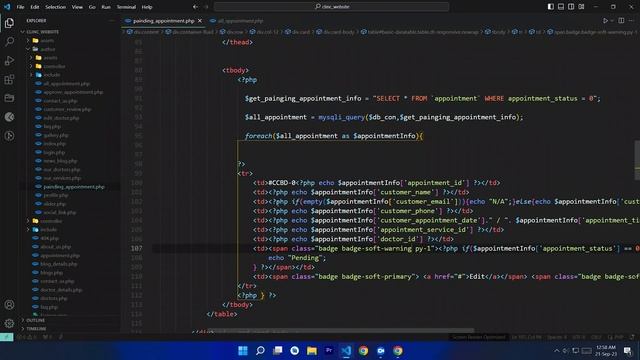Open blog_details.php in file tree

(59, 264)
